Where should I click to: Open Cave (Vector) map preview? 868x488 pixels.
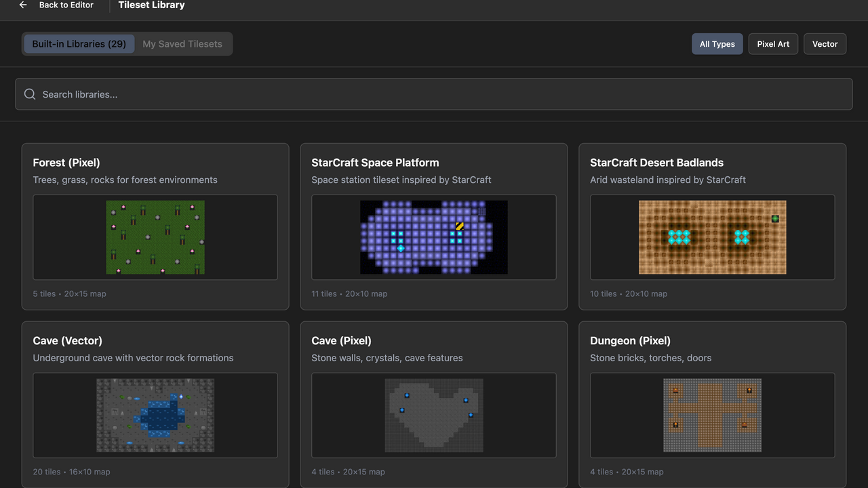155,415
